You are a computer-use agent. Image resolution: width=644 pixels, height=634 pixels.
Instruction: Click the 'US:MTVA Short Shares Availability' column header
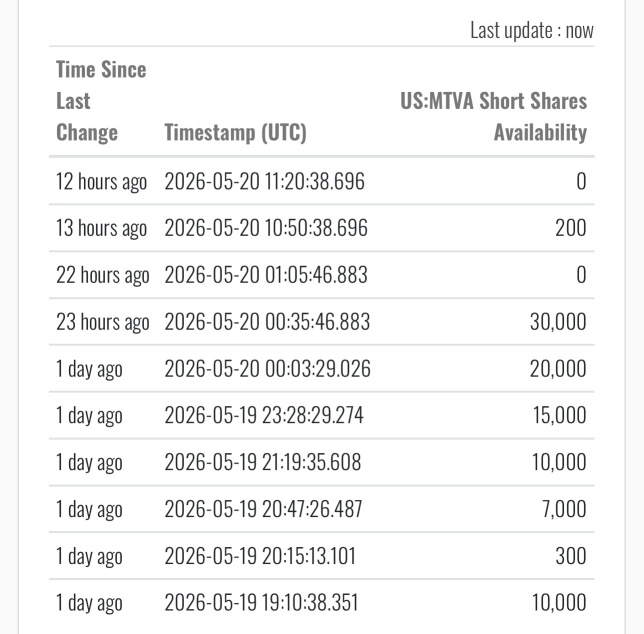point(493,117)
